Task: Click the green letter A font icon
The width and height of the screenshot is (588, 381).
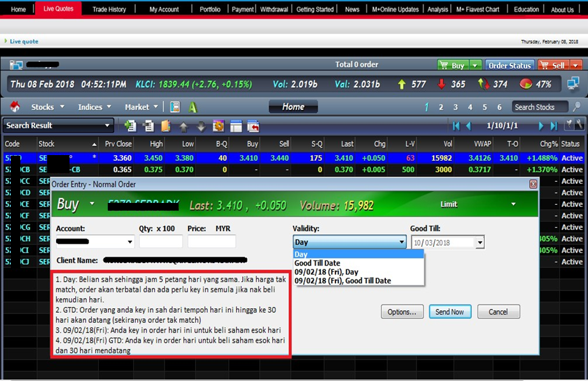Action: (x=193, y=107)
